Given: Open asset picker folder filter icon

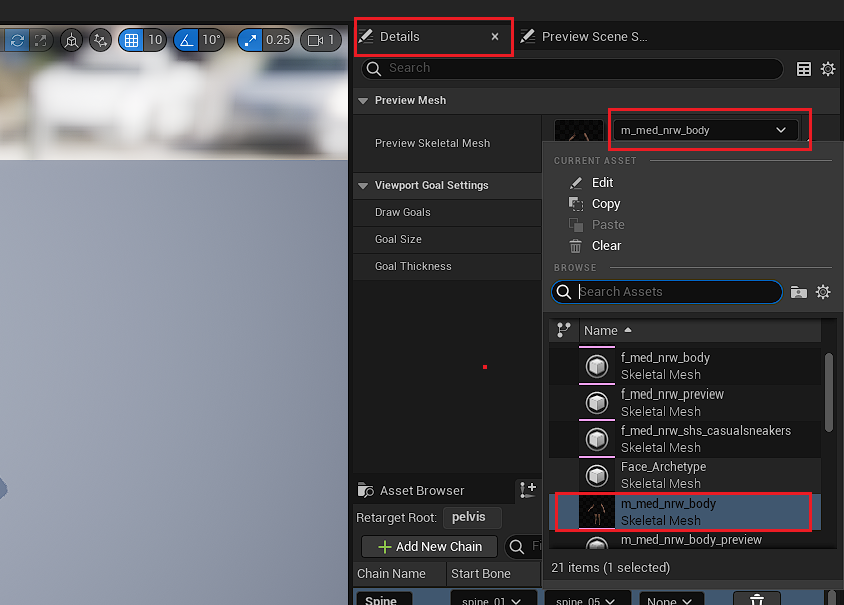Looking at the screenshot, I should point(798,292).
